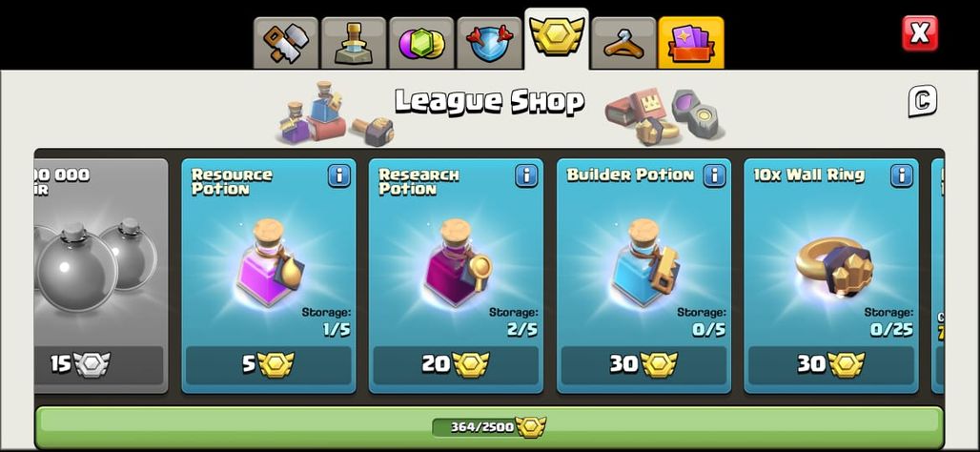Show info for Builder Potion

[x=714, y=176]
